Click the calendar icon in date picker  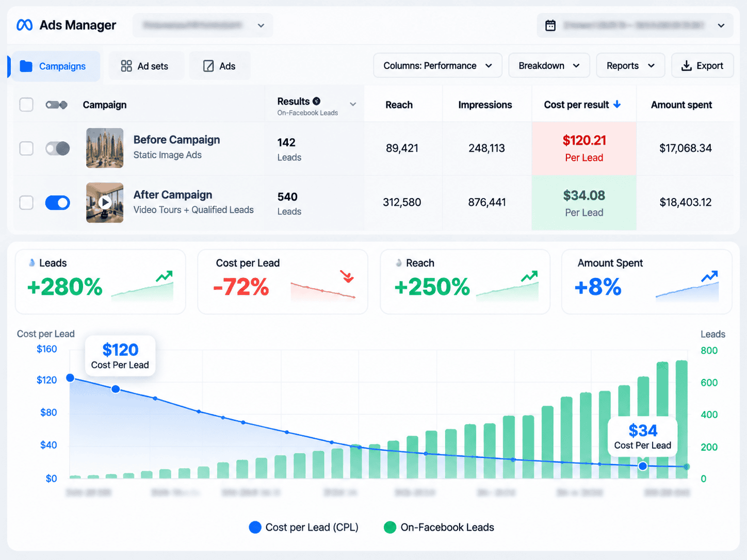click(x=550, y=25)
